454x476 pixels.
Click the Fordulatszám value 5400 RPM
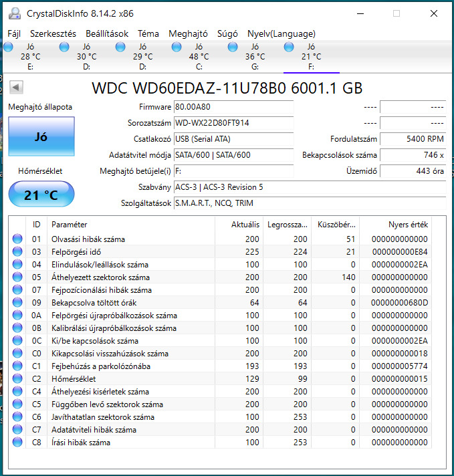pos(413,139)
